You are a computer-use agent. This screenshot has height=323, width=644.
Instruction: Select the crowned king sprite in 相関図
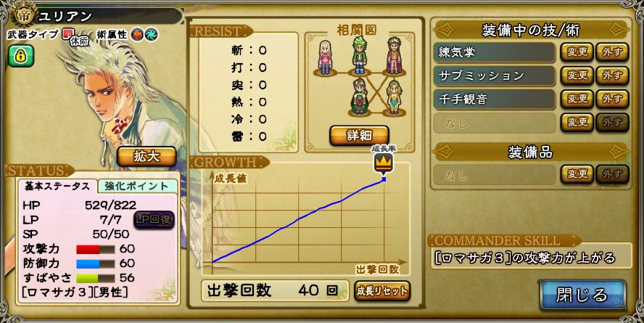[395, 56]
